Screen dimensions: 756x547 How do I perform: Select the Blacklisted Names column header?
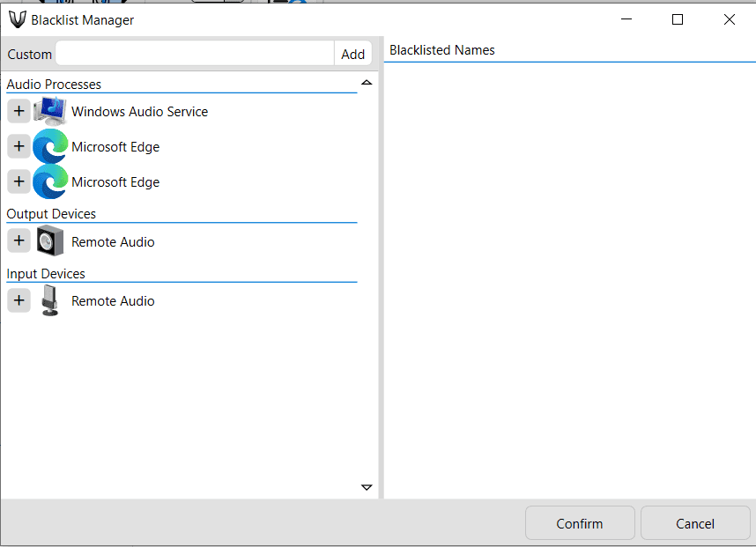tap(442, 50)
